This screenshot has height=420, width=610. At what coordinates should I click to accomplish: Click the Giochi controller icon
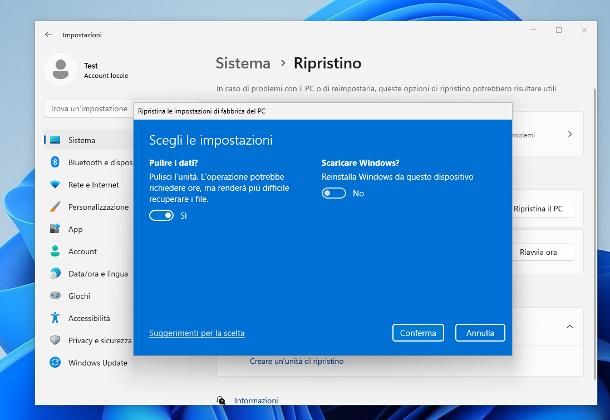point(55,296)
